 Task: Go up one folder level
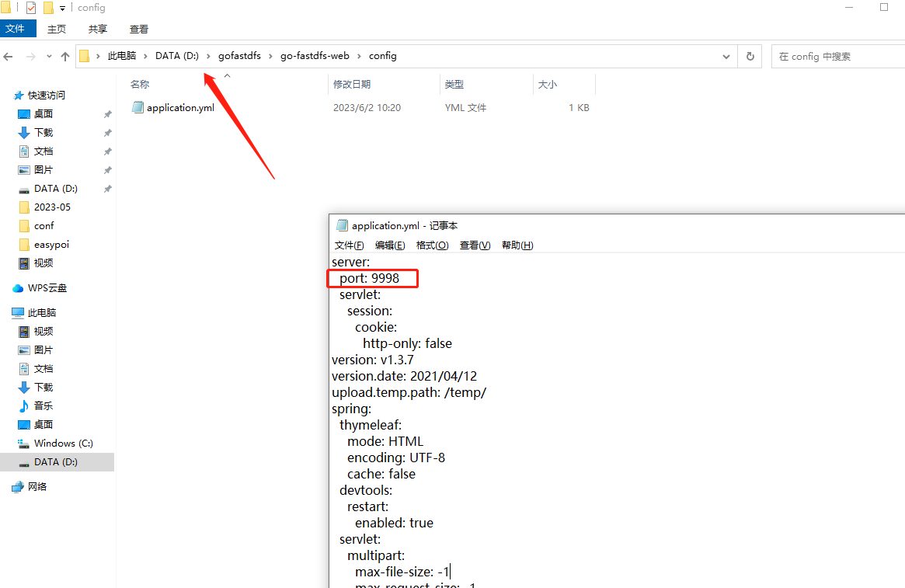click(x=65, y=57)
